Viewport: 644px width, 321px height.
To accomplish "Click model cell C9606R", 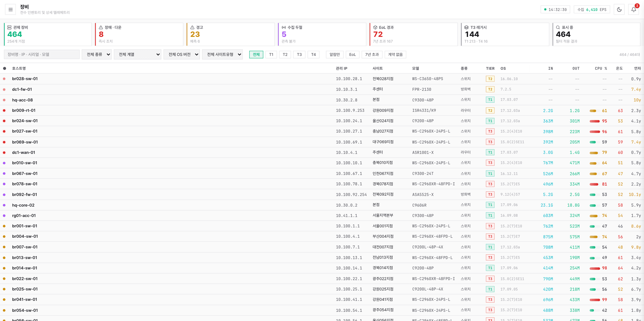I will 419,205.
